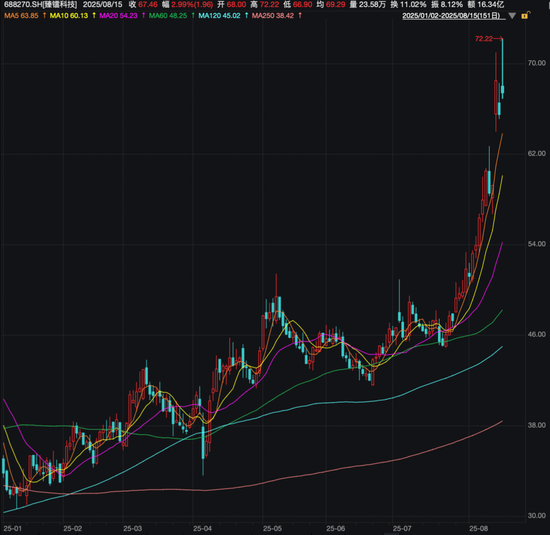Click date range 2025/01/02-2025/08/15(151日)
Viewport: 550px width, 535px height.
pos(454,16)
